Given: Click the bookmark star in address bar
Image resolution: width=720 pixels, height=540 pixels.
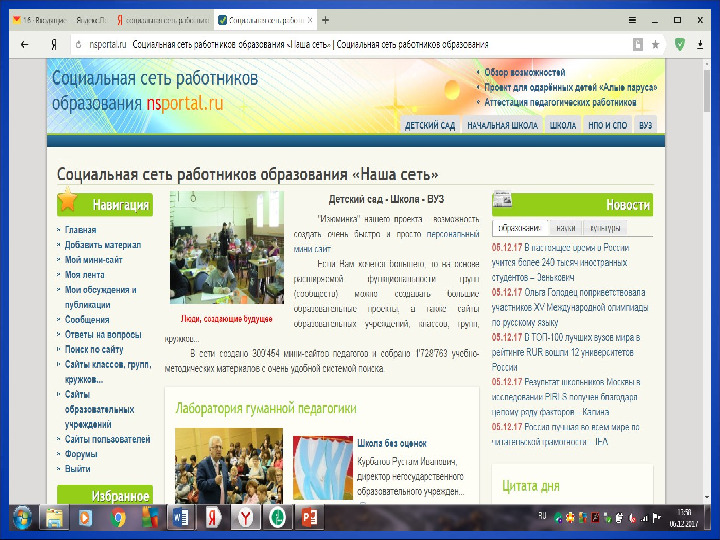Looking at the screenshot, I should pyautogui.click(x=655, y=45).
